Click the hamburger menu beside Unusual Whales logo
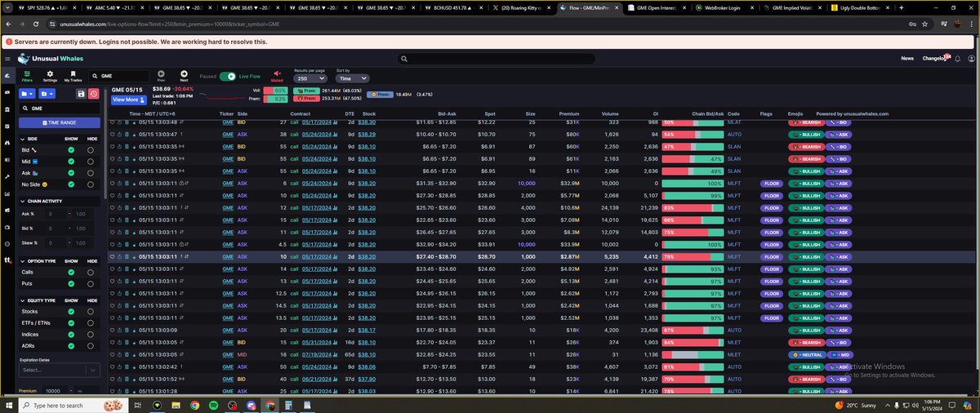The image size is (980, 413). [7, 59]
